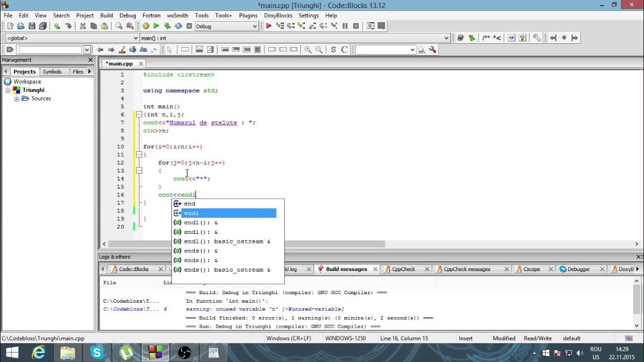Open the second search combo box dropdown
Screen dimensions: 644x362
pyautogui.click(x=412, y=50)
